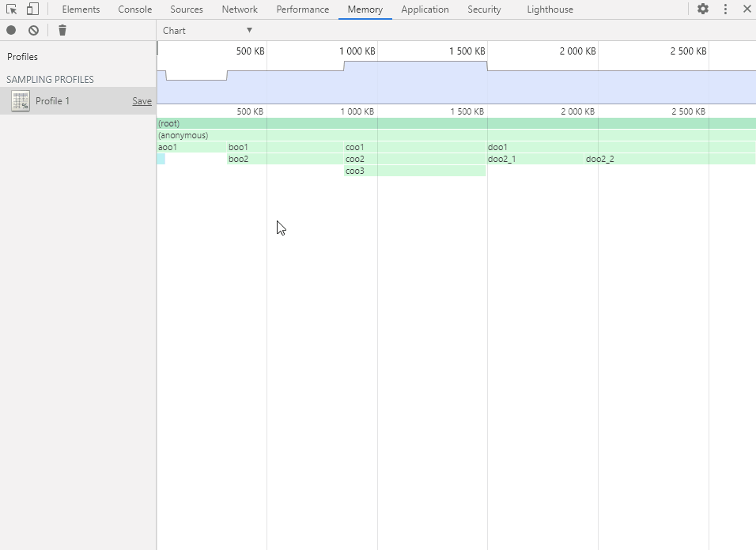Click the boo1 flame chart bar

(x=285, y=147)
